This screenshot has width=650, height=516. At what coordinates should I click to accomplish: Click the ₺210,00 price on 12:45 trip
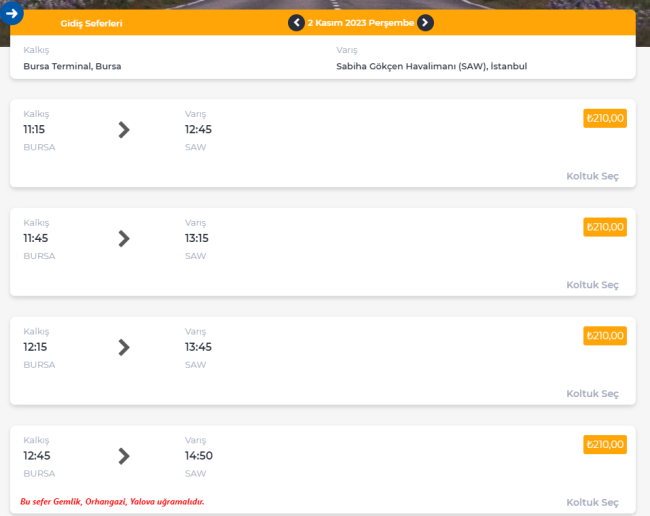[605, 444]
